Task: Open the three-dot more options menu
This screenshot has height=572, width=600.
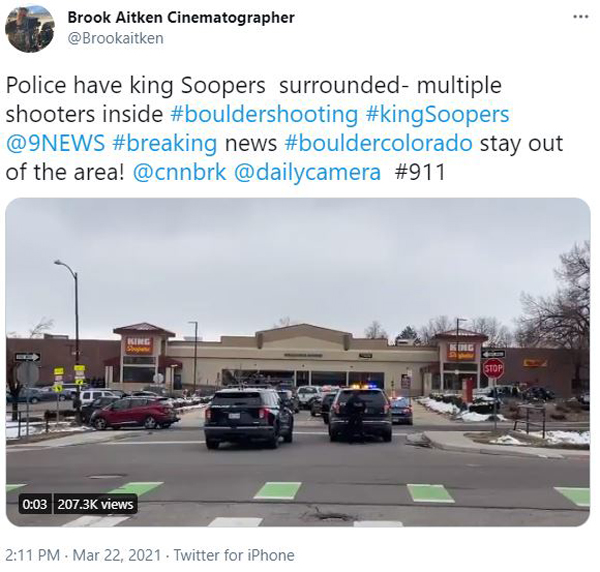Action: pyautogui.click(x=580, y=17)
